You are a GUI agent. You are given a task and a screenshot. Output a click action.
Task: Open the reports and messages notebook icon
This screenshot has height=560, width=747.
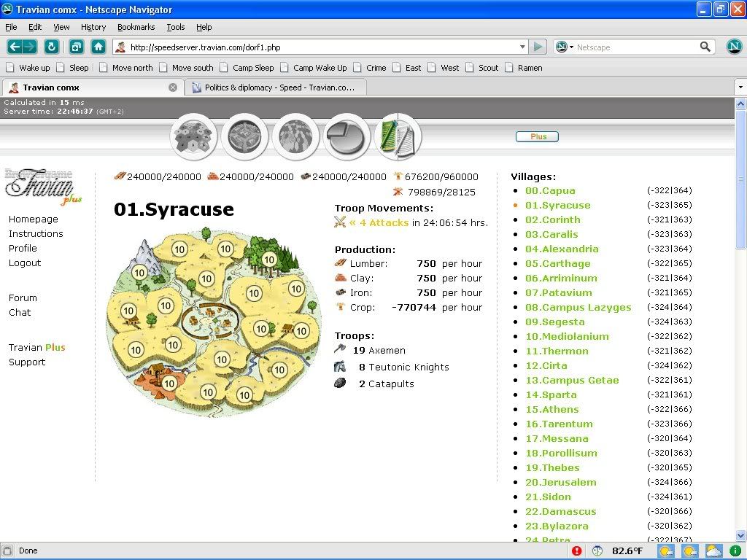point(398,137)
